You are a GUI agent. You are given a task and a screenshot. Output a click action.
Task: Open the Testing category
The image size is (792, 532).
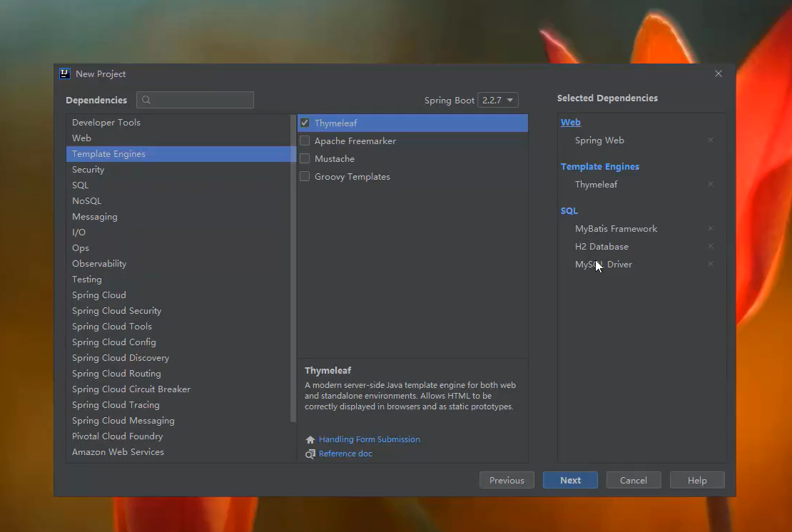[x=179, y=279]
